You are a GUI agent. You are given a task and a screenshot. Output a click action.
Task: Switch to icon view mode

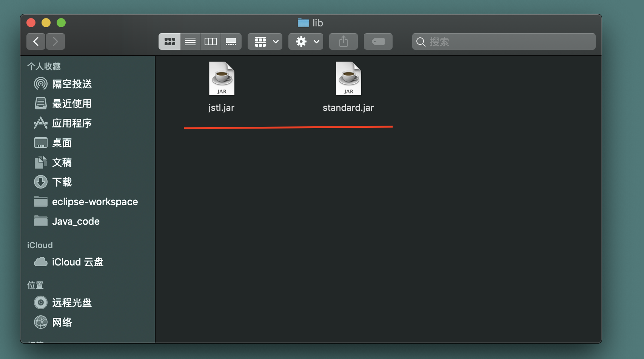tap(169, 41)
